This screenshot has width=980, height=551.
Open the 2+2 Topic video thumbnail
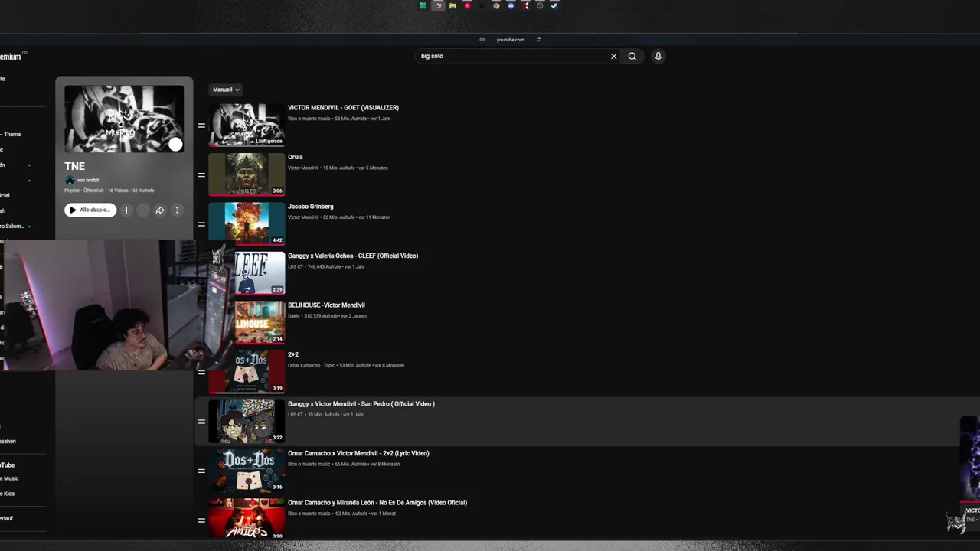pyautogui.click(x=247, y=372)
